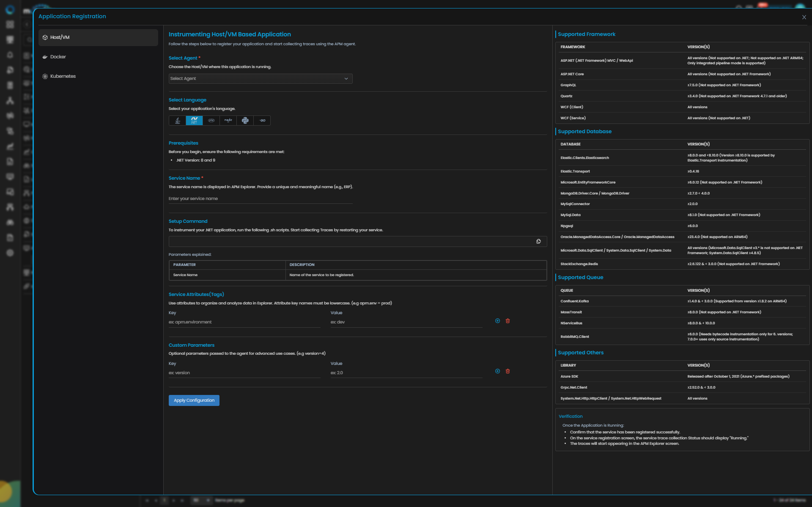Choose PHP as the application language
812x507 pixels.
pyautogui.click(x=211, y=121)
